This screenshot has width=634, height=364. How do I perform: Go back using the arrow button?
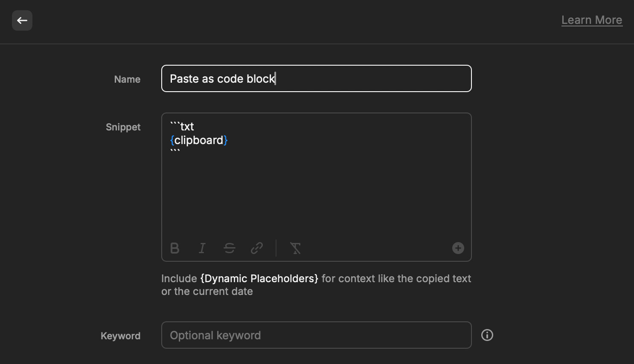tap(22, 20)
